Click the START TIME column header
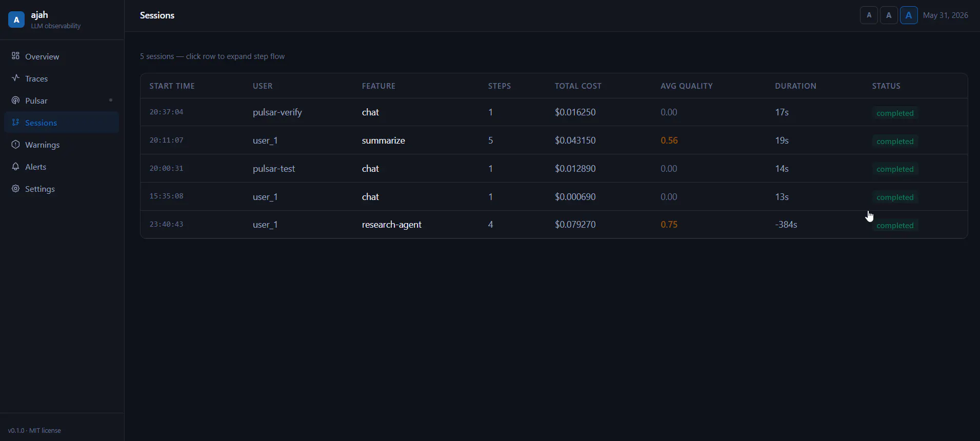980x441 pixels. click(x=172, y=86)
